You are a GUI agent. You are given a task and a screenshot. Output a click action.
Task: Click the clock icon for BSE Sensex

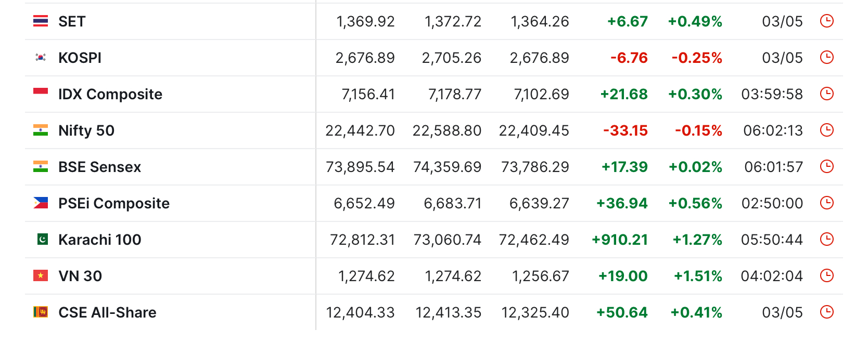(x=826, y=166)
